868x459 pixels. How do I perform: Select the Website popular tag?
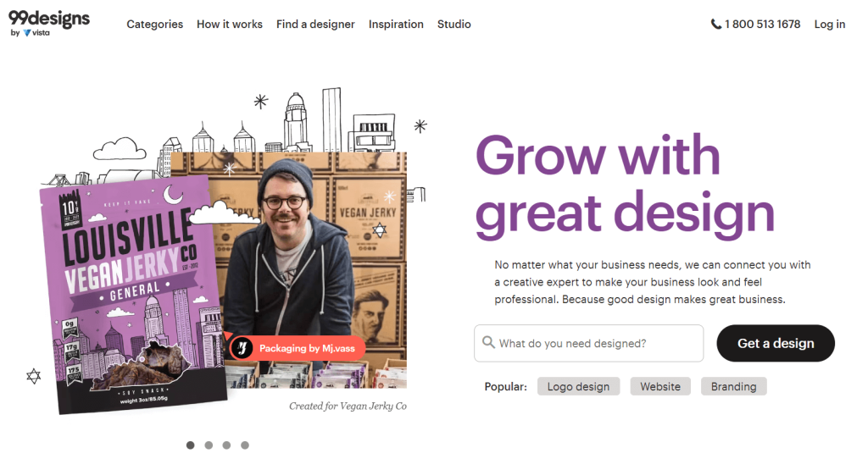pos(660,386)
